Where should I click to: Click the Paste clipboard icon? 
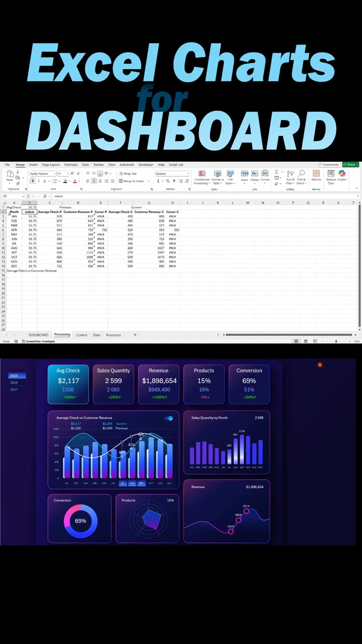pyautogui.click(x=10, y=174)
